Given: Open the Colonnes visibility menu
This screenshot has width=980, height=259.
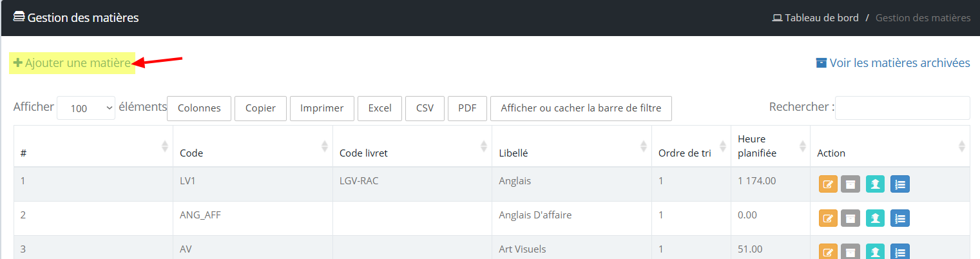Looking at the screenshot, I should (199, 108).
